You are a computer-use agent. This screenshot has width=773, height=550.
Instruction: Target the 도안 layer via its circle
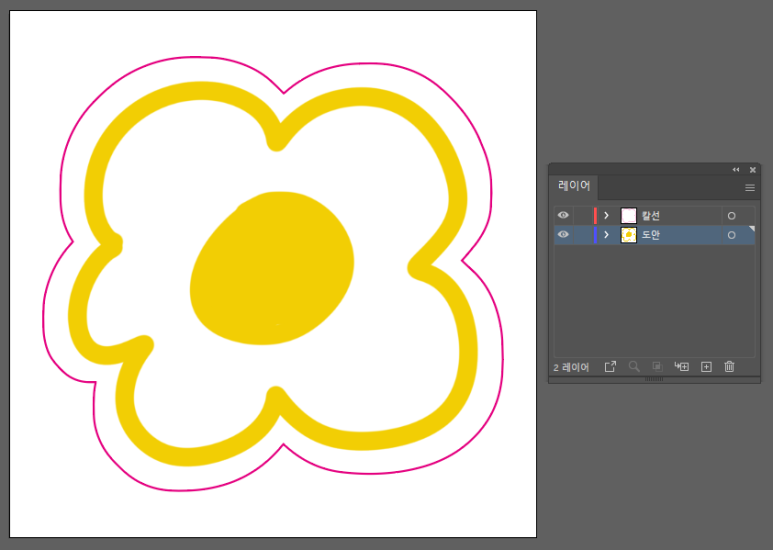[x=732, y=236]
